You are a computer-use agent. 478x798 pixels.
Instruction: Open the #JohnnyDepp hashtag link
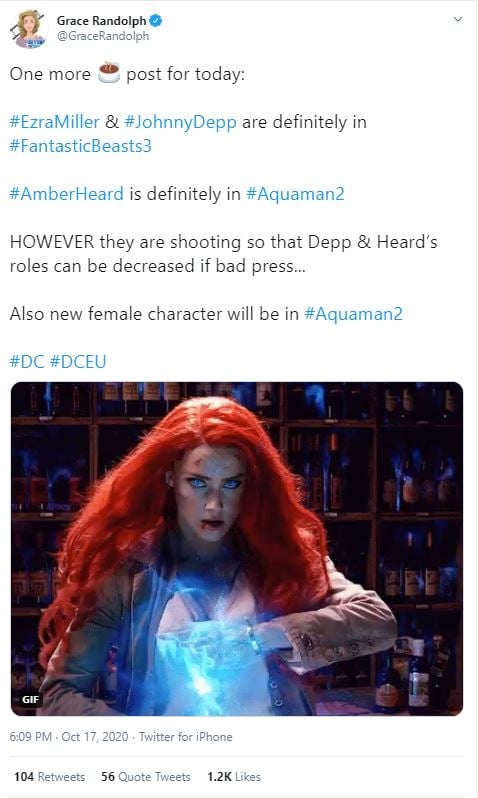(x=180, y=122)
